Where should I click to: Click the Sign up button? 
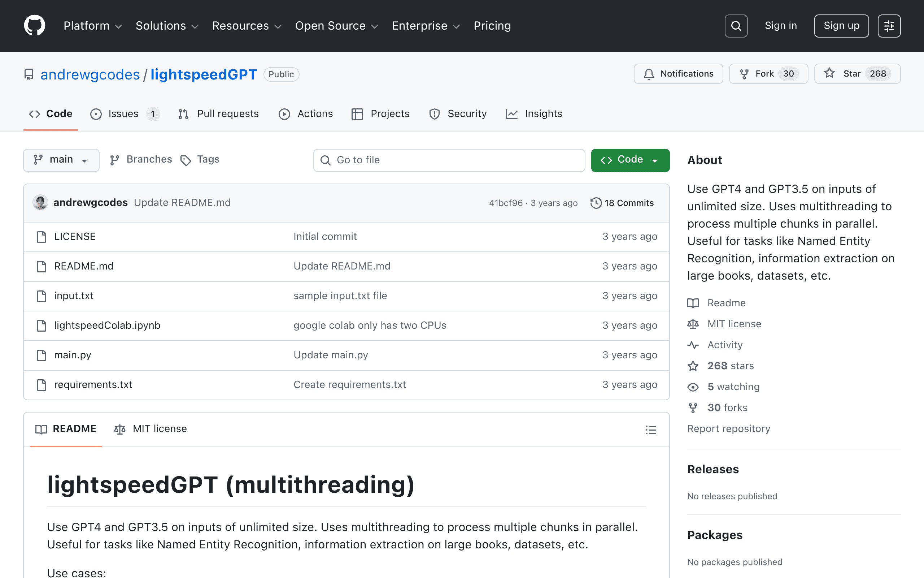[842, 26]
